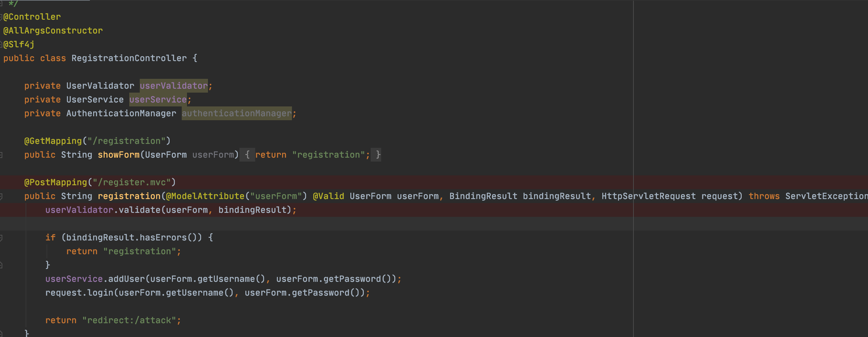
Task: Collapse the if bindingResult.hasErrors block fold marker
Action: pos(1,238)
